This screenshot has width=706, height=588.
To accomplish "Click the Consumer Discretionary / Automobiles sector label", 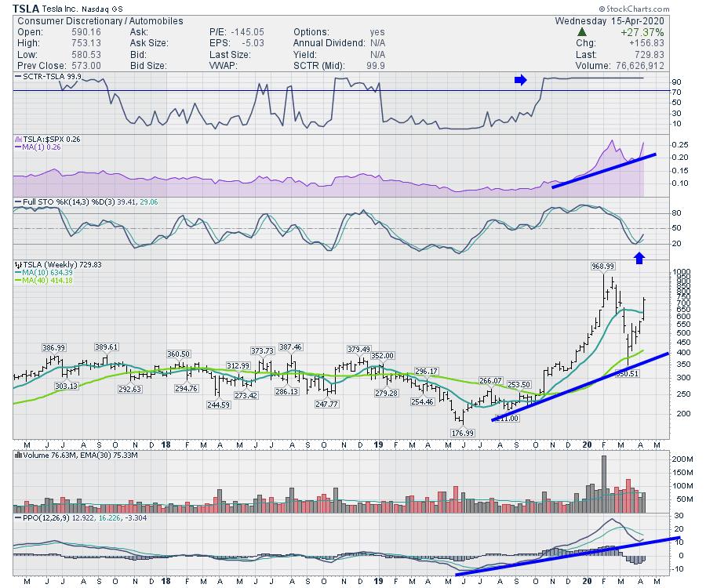I will pos(100,20).
